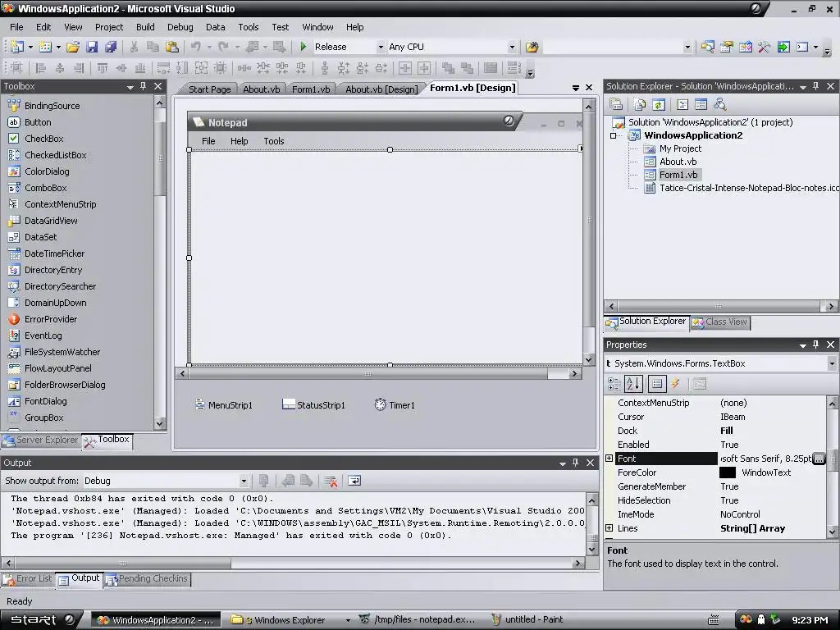Clear All output icon in Output panel
This screenshot has height=630, width=840.
click(x=331, y=481)
